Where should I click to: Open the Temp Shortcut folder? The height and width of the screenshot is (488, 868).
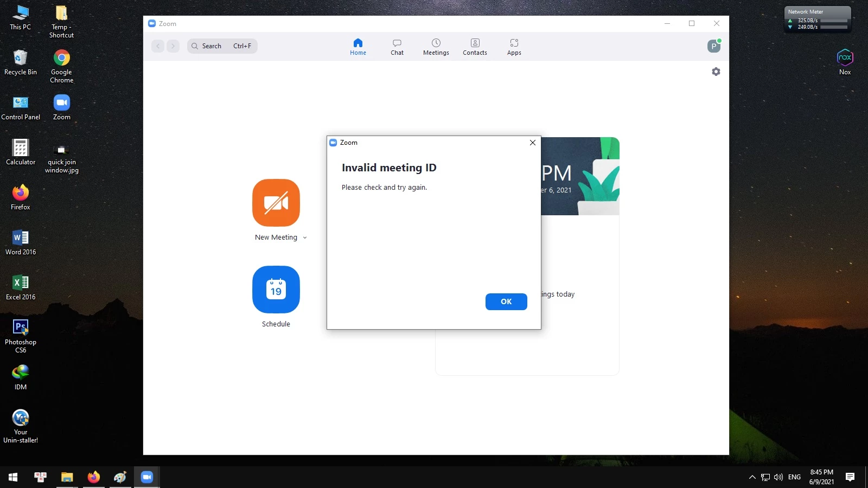[x=61, y=21]
